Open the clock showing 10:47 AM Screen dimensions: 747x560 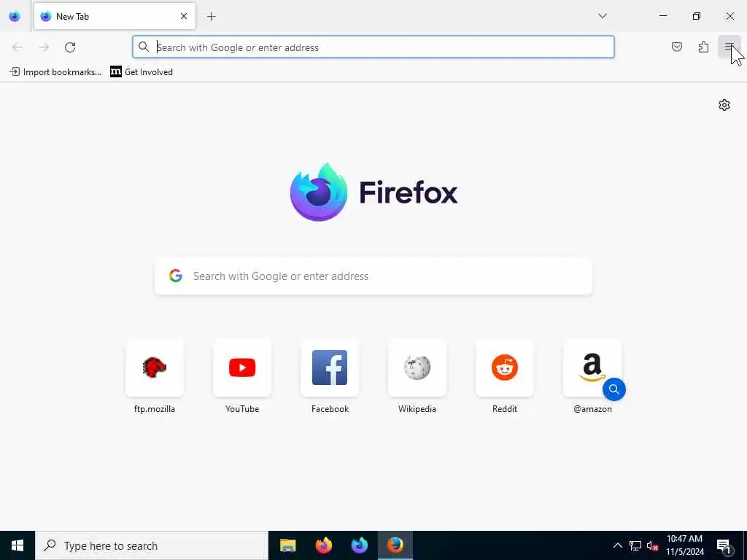684,545
